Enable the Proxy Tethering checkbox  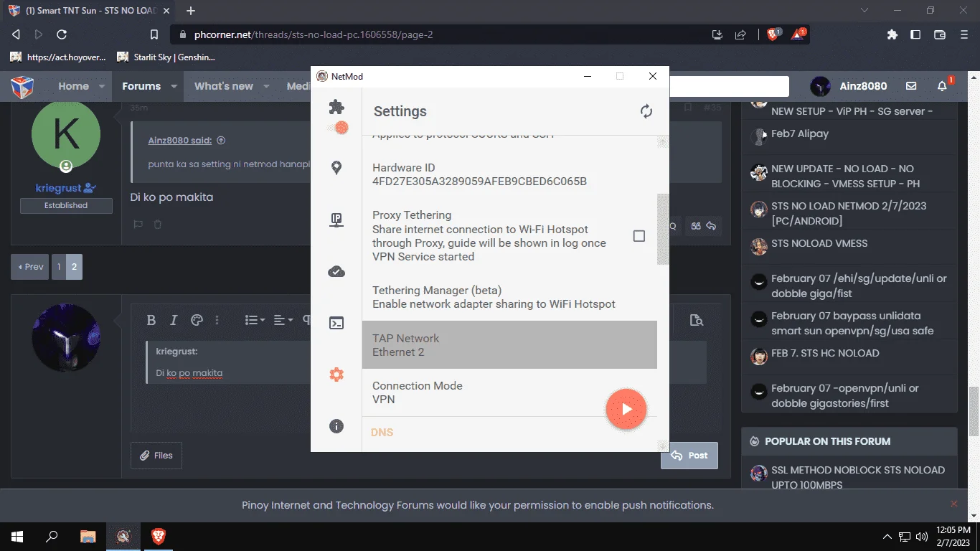pyautogui.click(x=639, y=236)
